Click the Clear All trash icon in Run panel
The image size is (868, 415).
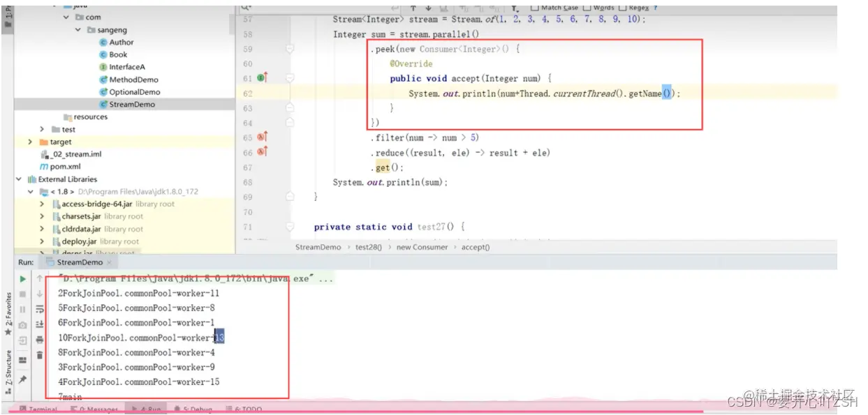point(40,355)
